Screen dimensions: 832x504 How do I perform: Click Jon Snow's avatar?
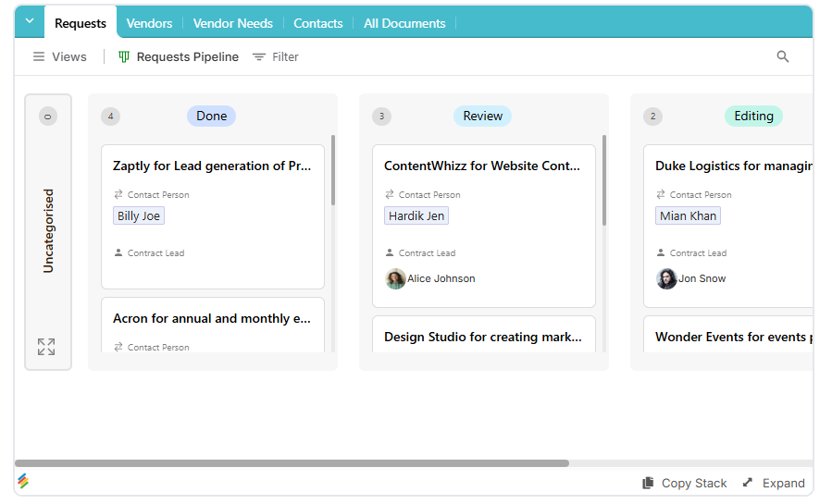[x=666, y=278]
